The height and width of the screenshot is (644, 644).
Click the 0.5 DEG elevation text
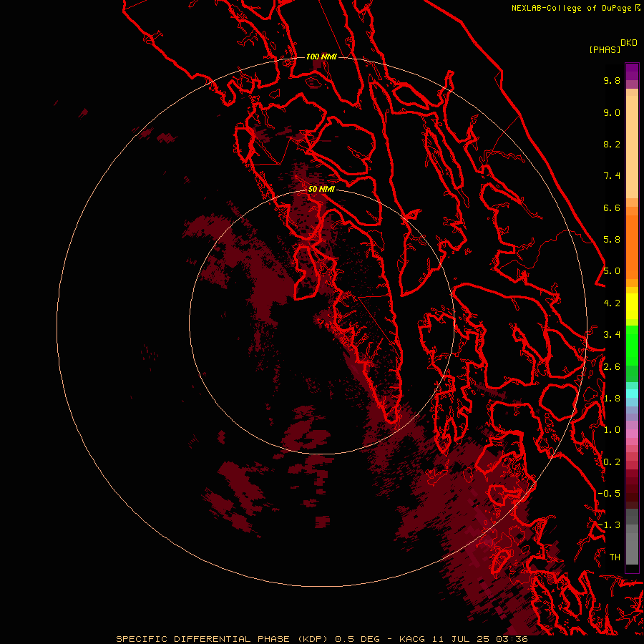(x=358, y=639)
